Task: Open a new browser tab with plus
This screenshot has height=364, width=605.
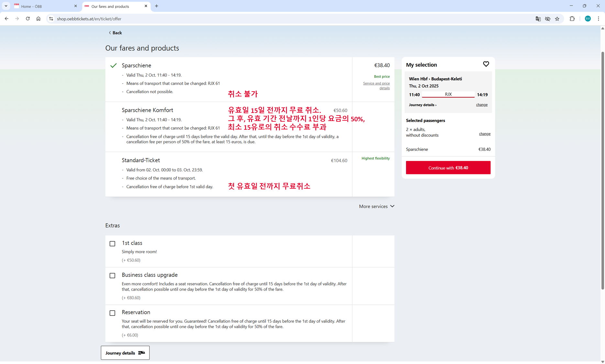Action: 157,6
